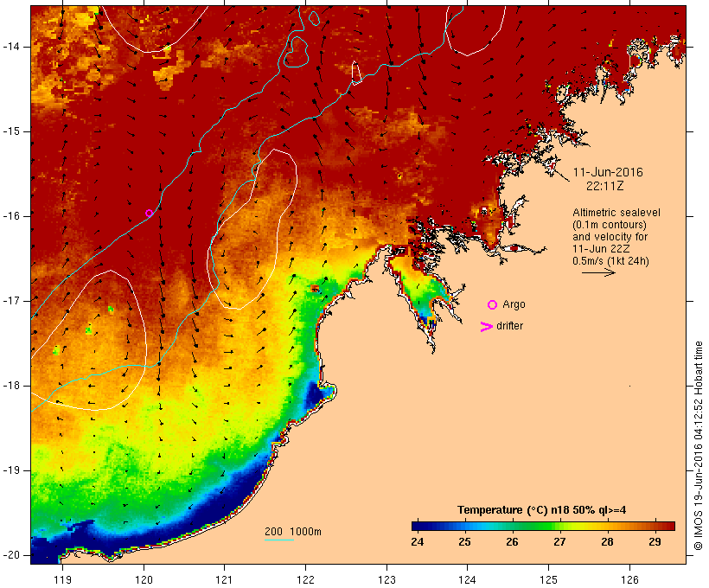The image size is (709, 588).
Task: Click the 29 label under the color bar
Action: [x=655, y=542]
